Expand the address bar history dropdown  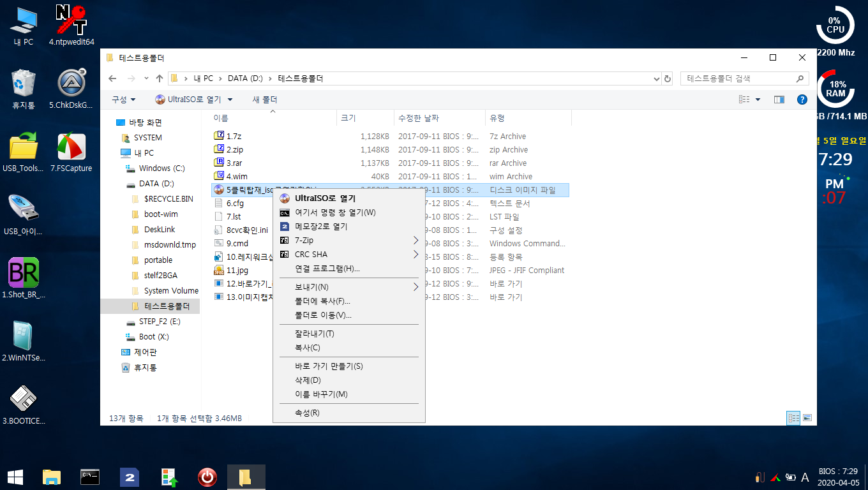[657, 78]
